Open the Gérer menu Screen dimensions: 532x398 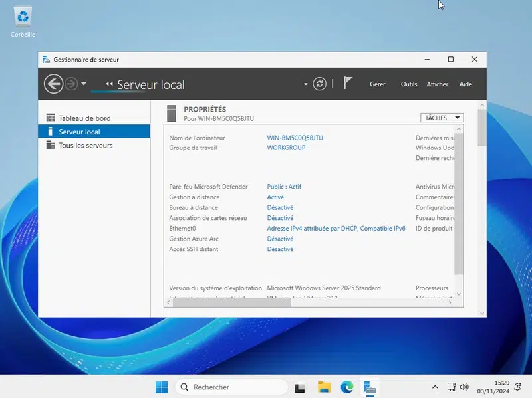pos(377,84)
